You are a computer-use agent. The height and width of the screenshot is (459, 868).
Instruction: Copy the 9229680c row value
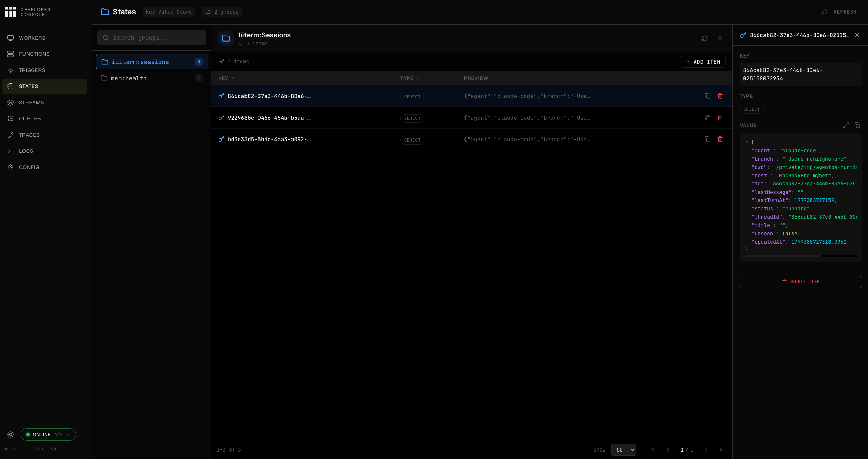[x=708, y=118]
